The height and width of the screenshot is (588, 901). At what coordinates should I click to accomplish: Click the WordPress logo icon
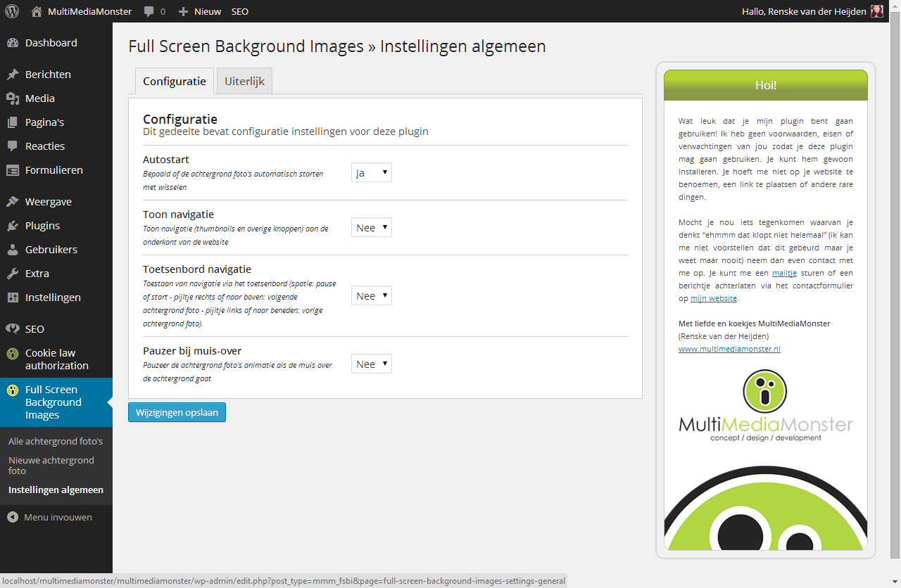pyautogui.click(x=12, y=11)
